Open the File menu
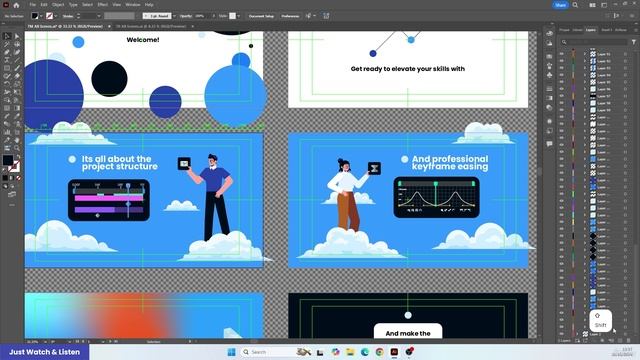Screen dimensions: 640x360 (x=33, y=5)
